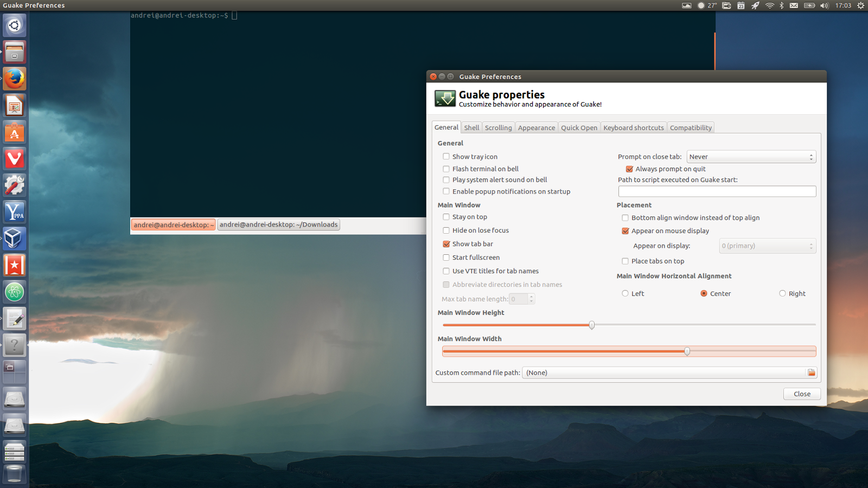This screenshot has height=488, width=868.
Task: Open the Ubuntu Dash from the launcher
Action: (x=15, y=25)
